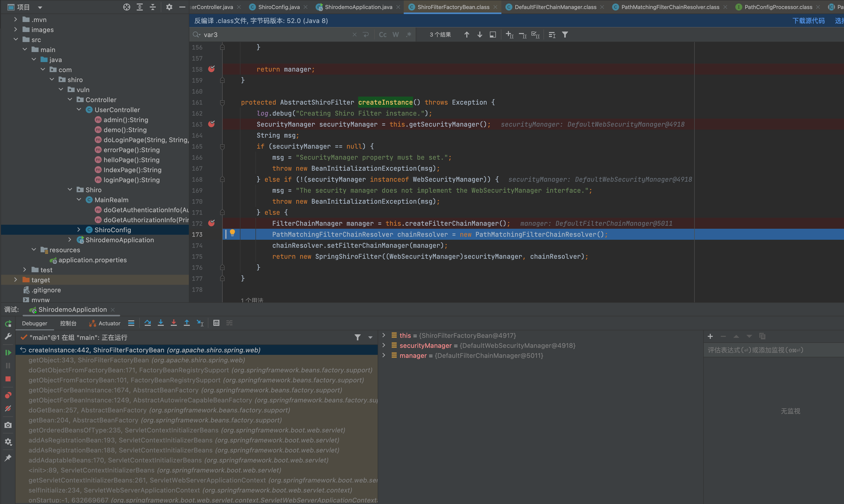Toggle breakpoint on line 163
The height and width of the screenshot is (504, 844).
click(211, 124)
